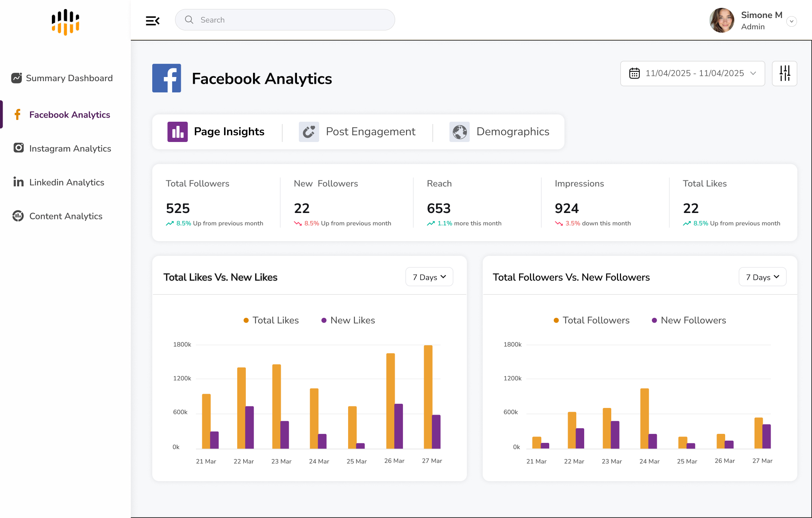This screenshot has width=812, height=518.
Task: Click 1800k axis label on Likes chart
Action: tap(182, 344)
